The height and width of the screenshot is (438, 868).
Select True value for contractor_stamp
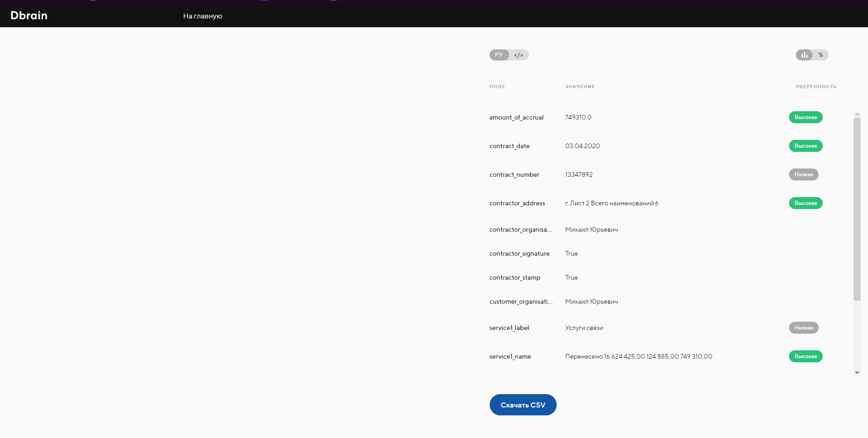571,278
